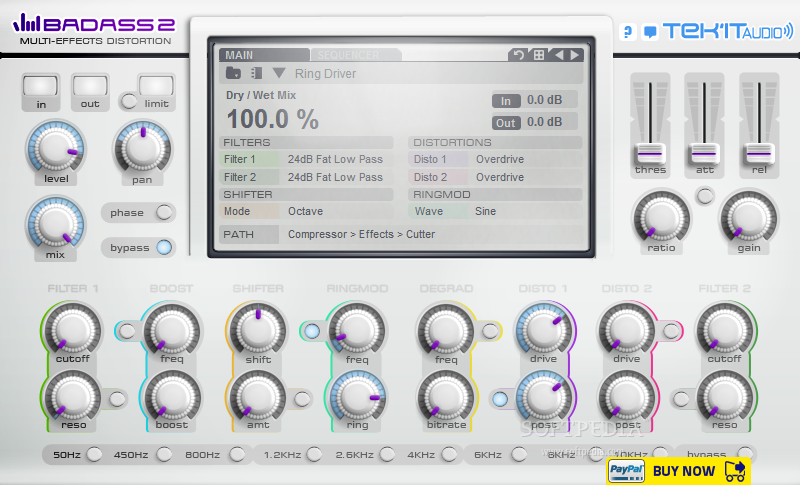Select the 1.2KHz cutter band button
Image resolution: width=800 pixels, height=485 pixels.
click(314, 454)
